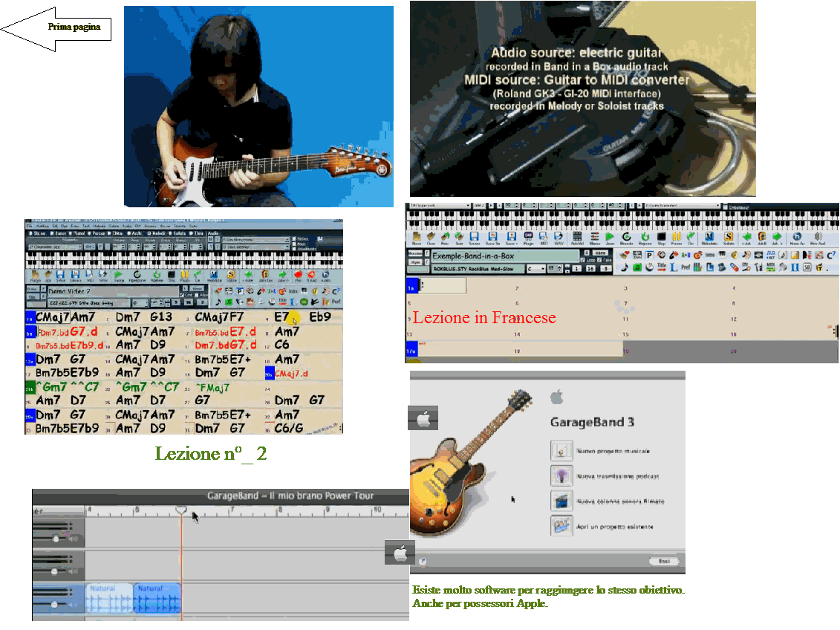This screenshot has height=630, width=840.
Task: Click the Eb9 chord in bar 4
Action: click(320, 316)
